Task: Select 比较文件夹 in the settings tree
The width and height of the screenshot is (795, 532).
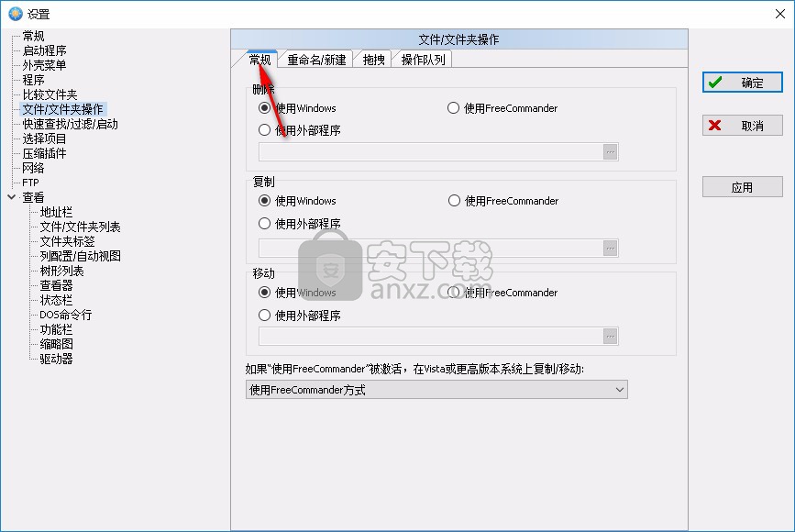Action: point(50,94)
